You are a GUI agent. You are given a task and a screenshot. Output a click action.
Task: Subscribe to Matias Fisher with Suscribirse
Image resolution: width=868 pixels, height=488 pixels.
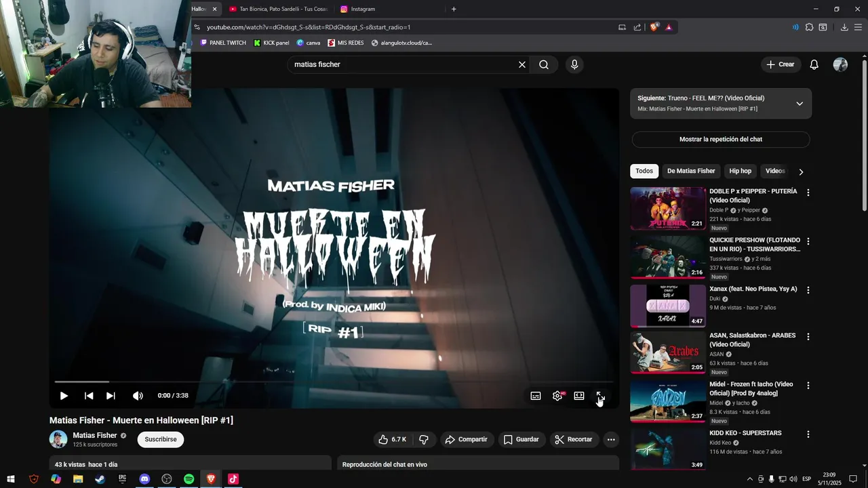(x=161, y=439)
